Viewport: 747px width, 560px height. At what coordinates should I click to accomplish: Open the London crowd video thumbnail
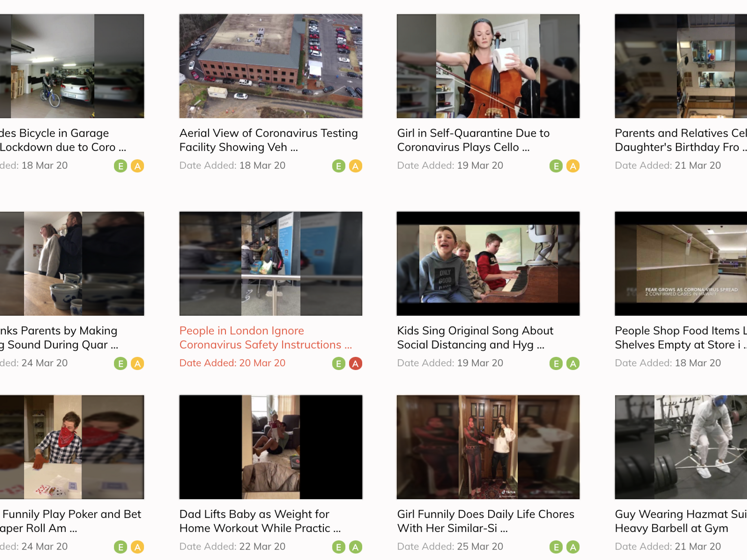coord(271,264)
